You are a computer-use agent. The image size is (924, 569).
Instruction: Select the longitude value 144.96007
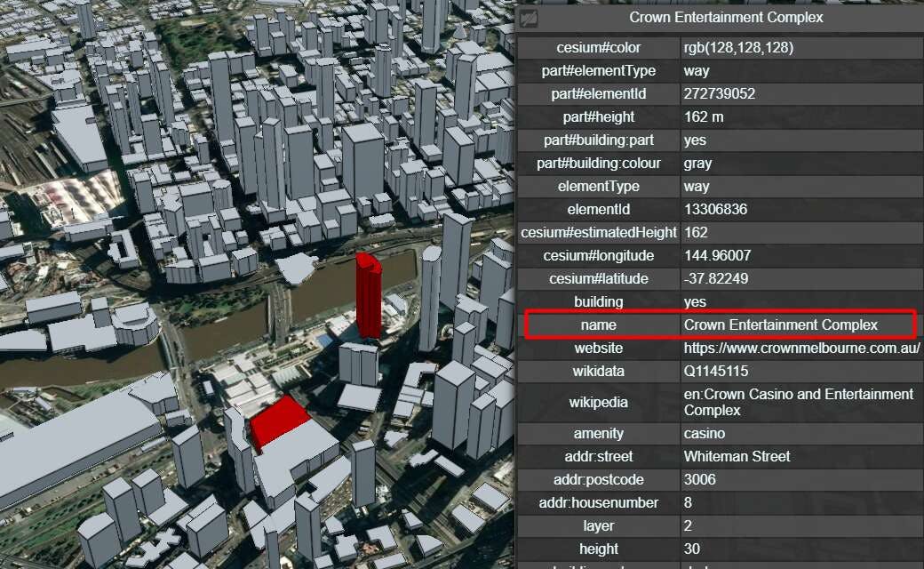717,256
